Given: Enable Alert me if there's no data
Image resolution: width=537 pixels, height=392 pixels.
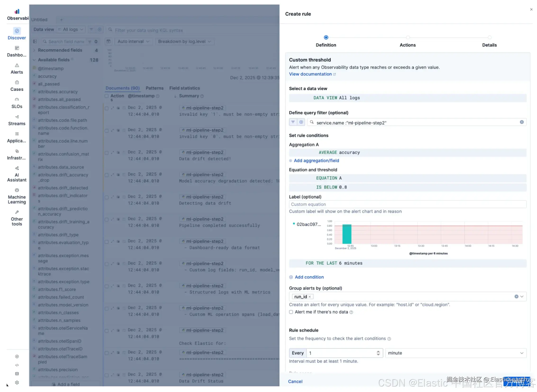Looking at the screenshot, I should [x=291, y=312].
